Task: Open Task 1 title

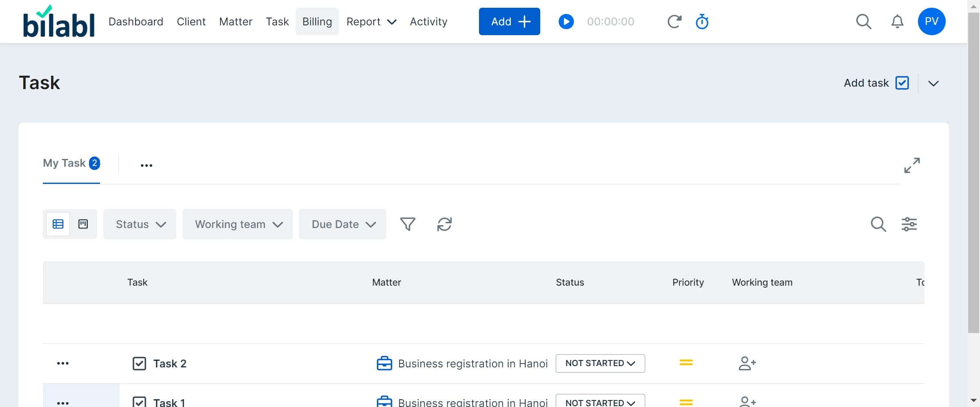Action: click(x=169, y=402)
